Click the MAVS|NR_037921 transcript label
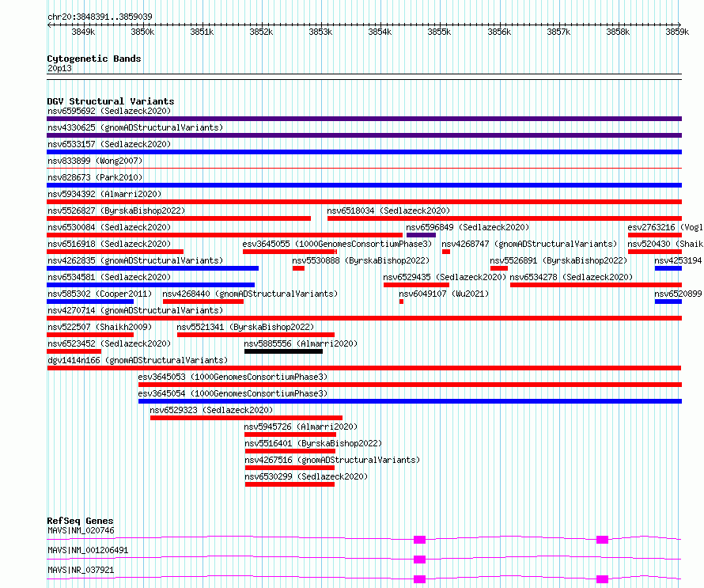This screenshot has width=704, height=588. (x=81, y=570)
